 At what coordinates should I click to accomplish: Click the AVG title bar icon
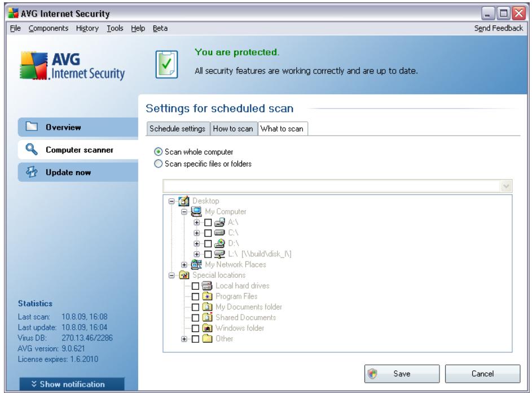click(x=13, y=13)
